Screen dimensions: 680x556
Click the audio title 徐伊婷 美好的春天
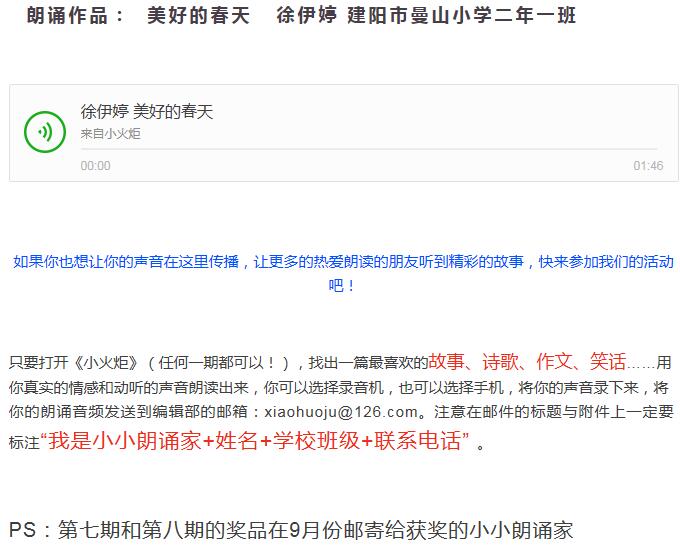147,112
